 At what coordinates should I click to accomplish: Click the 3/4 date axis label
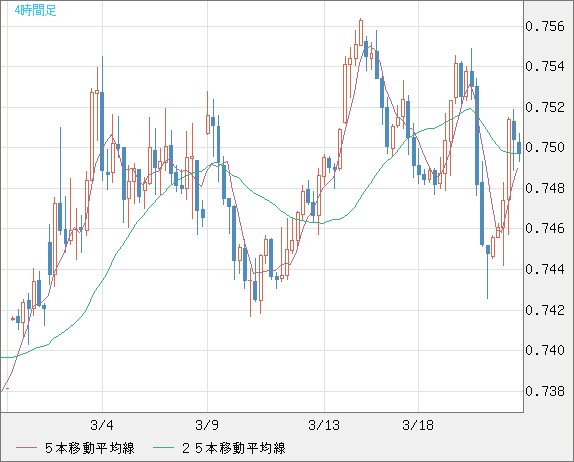coord(102,425)
